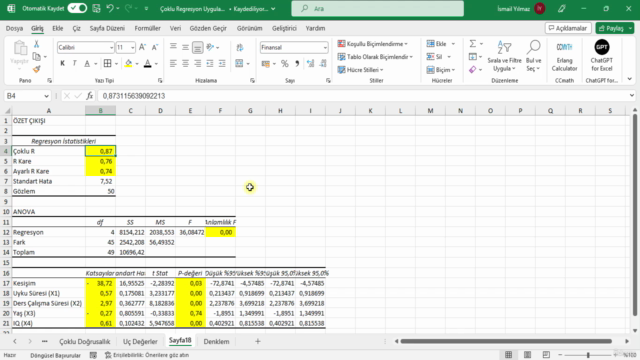Screen dimensions: 640x360
Task: Open the Geliştirici ribbon tab
Action: tap(284, 28)
